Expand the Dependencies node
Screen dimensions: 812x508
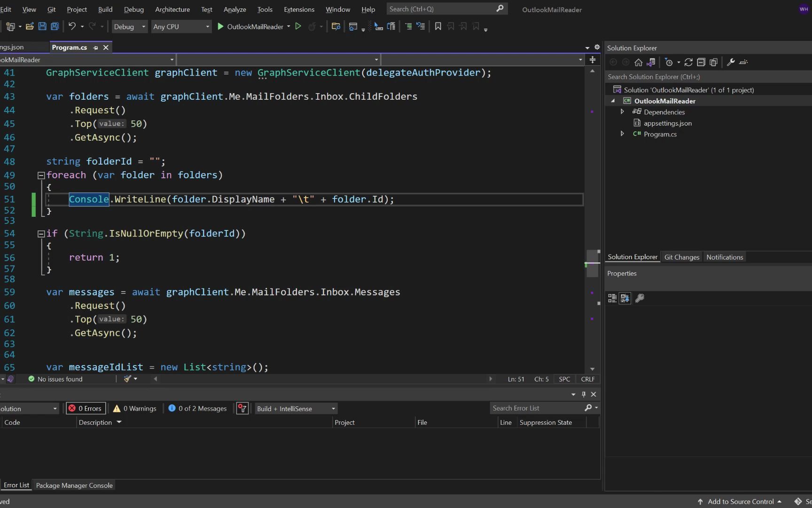coord(622,112)
